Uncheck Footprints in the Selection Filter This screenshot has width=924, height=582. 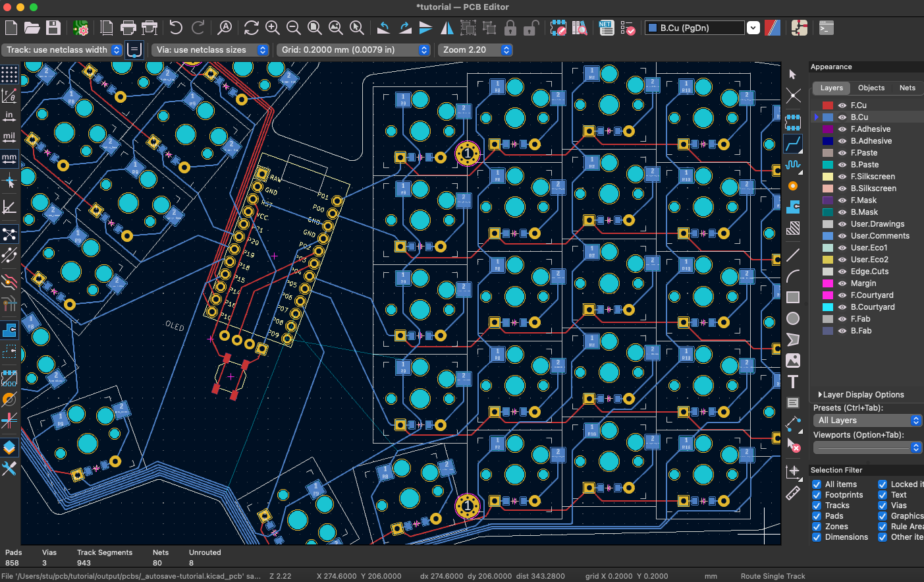coord(817,494)
